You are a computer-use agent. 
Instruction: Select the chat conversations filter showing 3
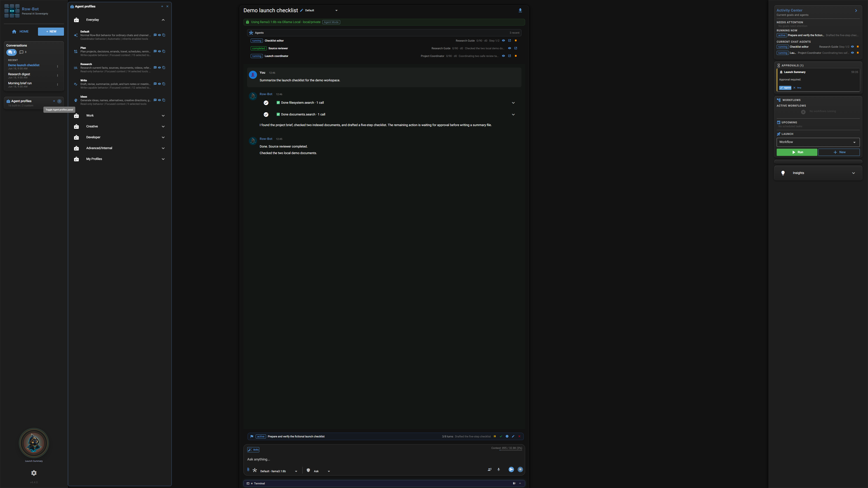12,52
